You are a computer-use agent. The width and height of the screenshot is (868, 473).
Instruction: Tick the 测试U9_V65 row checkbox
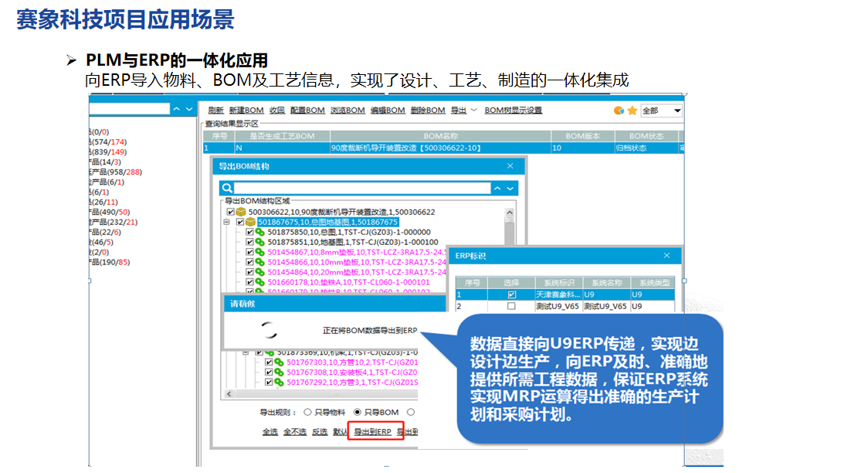click(511, 306)
